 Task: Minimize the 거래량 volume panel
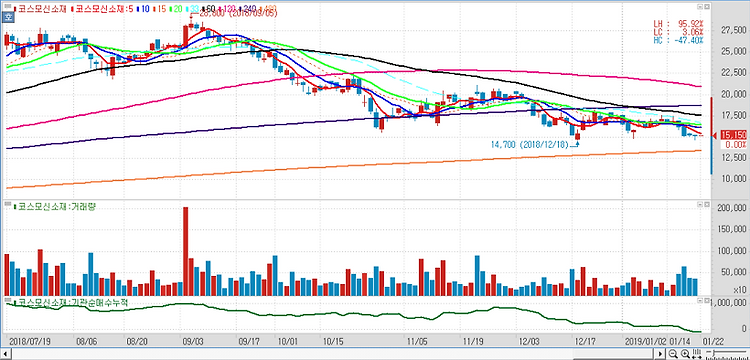coord(700,204)
